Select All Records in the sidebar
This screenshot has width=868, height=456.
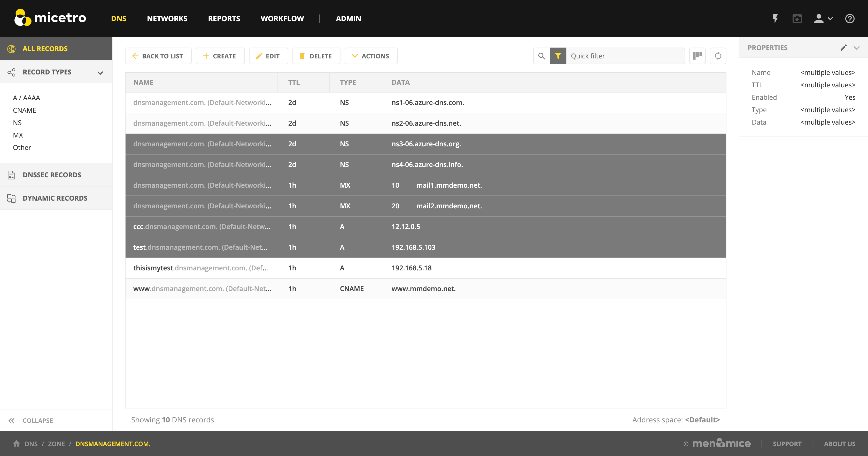click(56, 49)
